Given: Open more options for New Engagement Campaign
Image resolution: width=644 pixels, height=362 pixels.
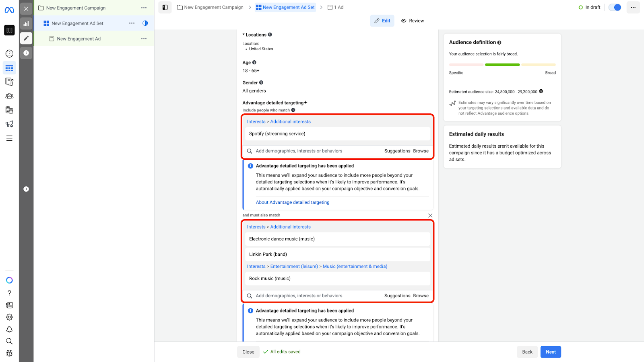Looking at the screenshot, I should click(144, 8).
